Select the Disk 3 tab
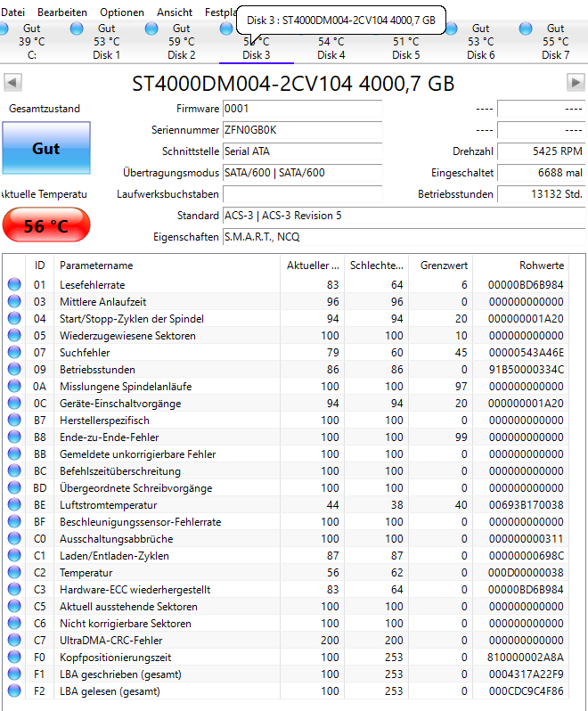 click(x=257, y=42)
